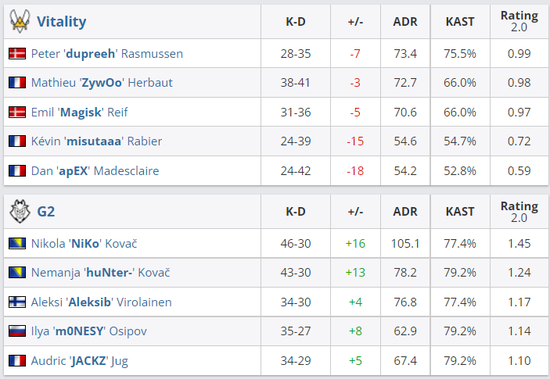Open the G2 team page link
550x379 pixels.
(x=46, y=212)
